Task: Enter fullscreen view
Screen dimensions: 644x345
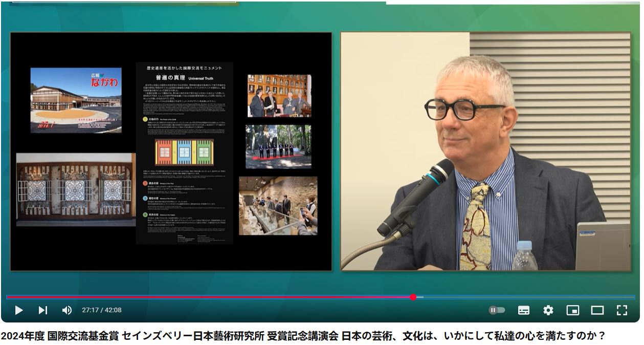Action: (x=621, y=310)
